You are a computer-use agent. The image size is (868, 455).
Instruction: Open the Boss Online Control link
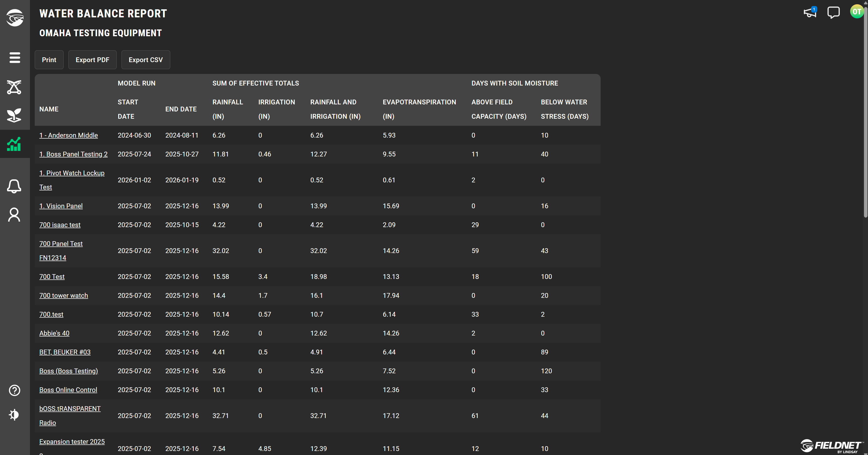tap(68, 390)
